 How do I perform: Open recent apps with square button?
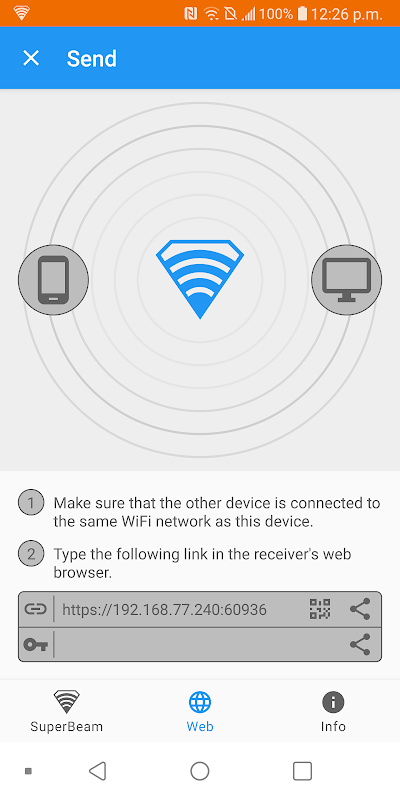303,771
